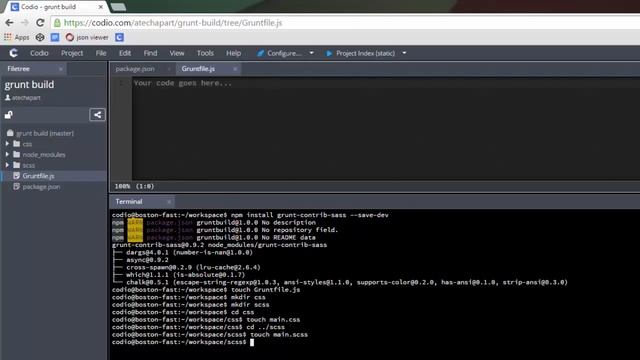Open the json viewer bookmark
The height and width of the screenshot is (360, 640).
87,37
